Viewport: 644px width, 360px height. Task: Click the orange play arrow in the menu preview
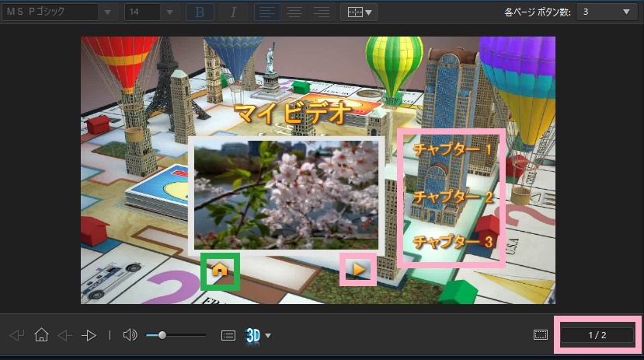tap(358, 269)
